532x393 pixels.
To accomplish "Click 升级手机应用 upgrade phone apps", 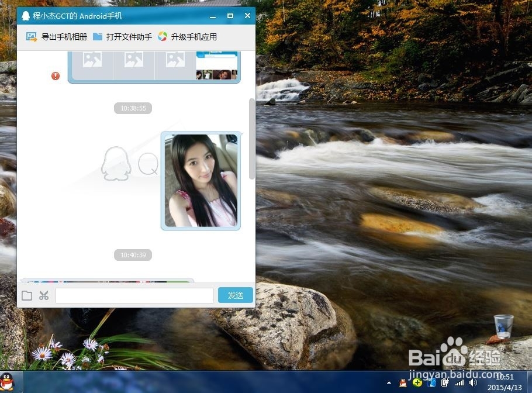I will (x=187, y=37).
